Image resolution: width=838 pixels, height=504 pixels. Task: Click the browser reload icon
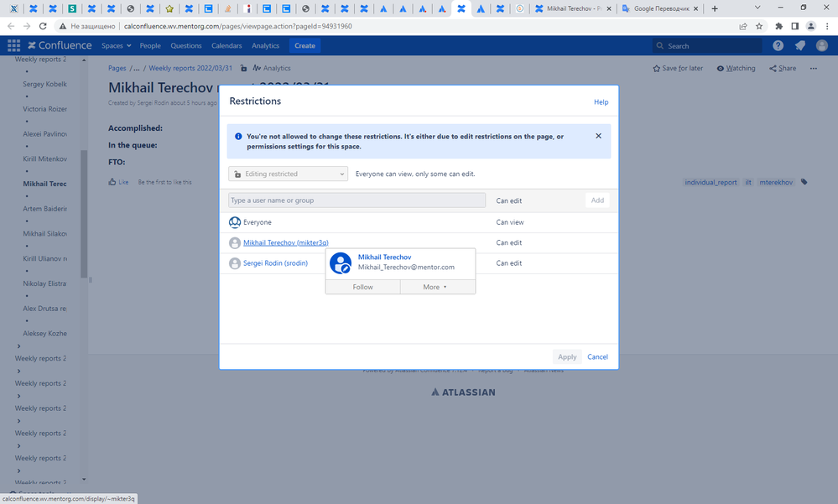click(x=43, y=26)
